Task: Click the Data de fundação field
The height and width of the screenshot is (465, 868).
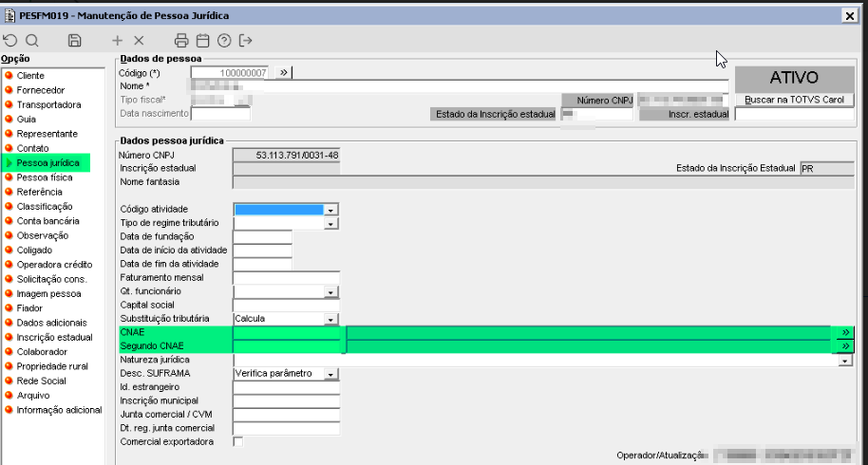Action: (x=262, y=236)
